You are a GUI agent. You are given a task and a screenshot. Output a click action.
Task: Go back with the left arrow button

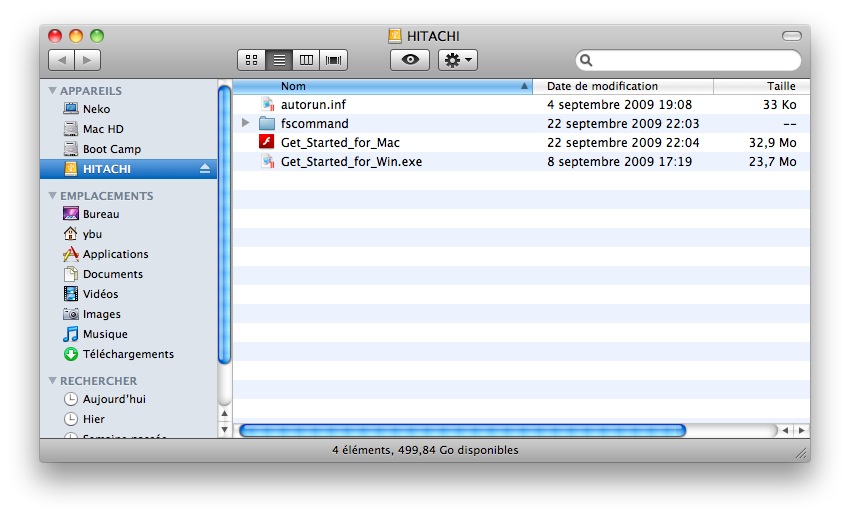[x=61, y=60]
